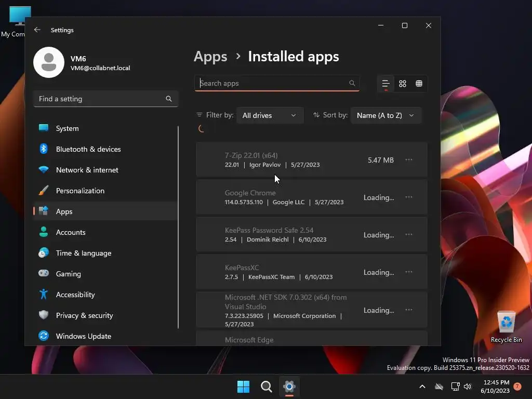Open more options for 7-Zip 22.01
532x399 pixels.
[409, 160]
